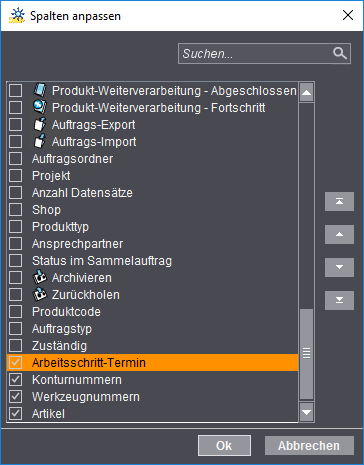The width and height of the screenshot is (364, 465).
Task: Move selected column up one position
Action: point(339,234)
